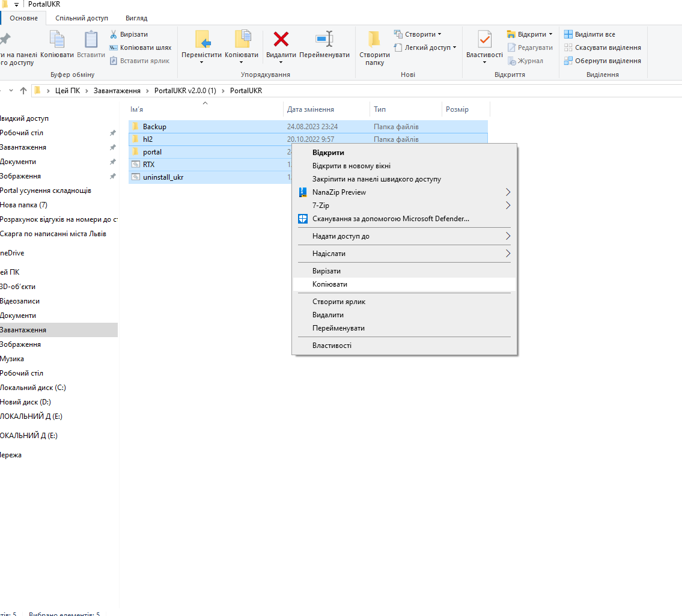This screenshot has height=616, width=682.
Task: Click the Up arrow navigation button
Action: point(23,91)
